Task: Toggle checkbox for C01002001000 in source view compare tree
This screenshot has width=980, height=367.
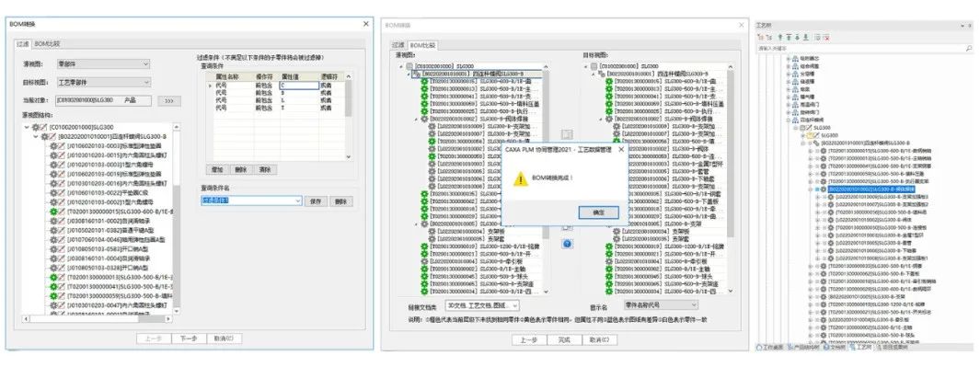Action: coord(409,65)
